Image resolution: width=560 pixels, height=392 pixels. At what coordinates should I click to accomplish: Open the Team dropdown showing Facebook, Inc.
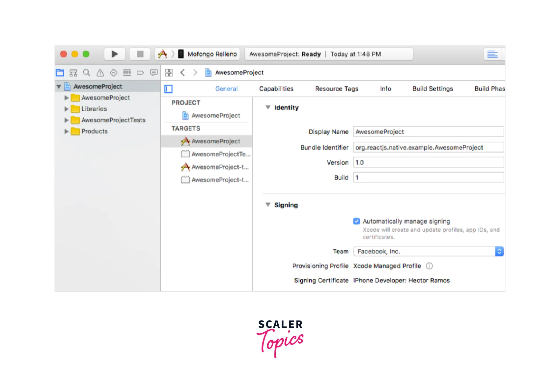[x=428, y=252]
